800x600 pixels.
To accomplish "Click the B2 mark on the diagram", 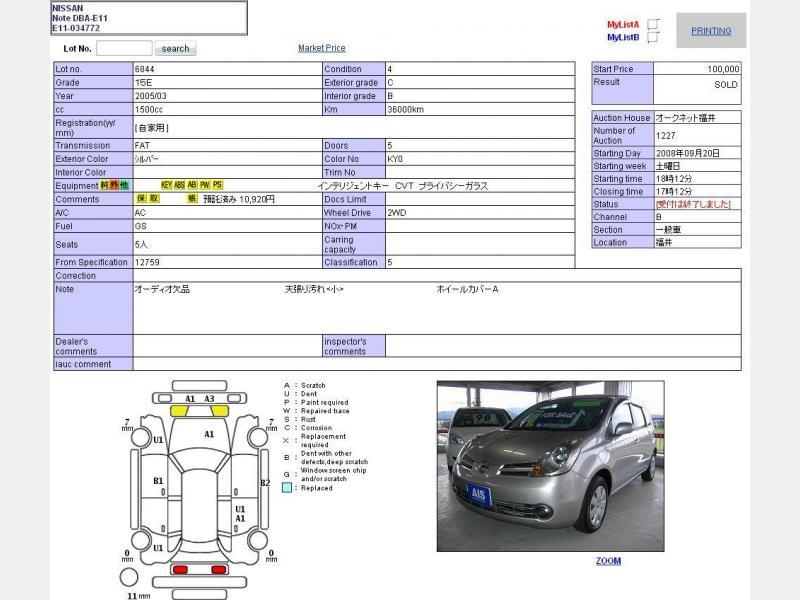I will coord(265,483).
